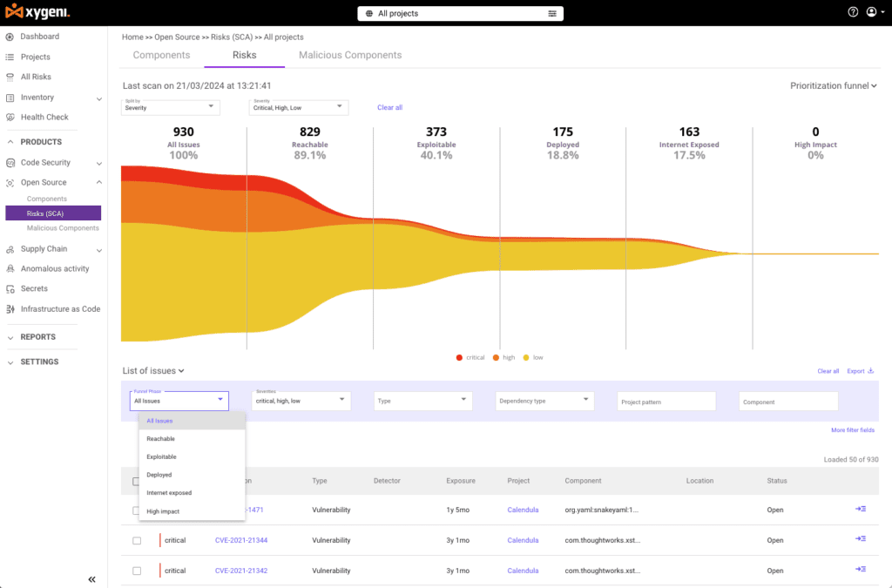This screenshot has height=588, width=892.
Task: Open the More filter fields link
Action: [x=853, y=430]
